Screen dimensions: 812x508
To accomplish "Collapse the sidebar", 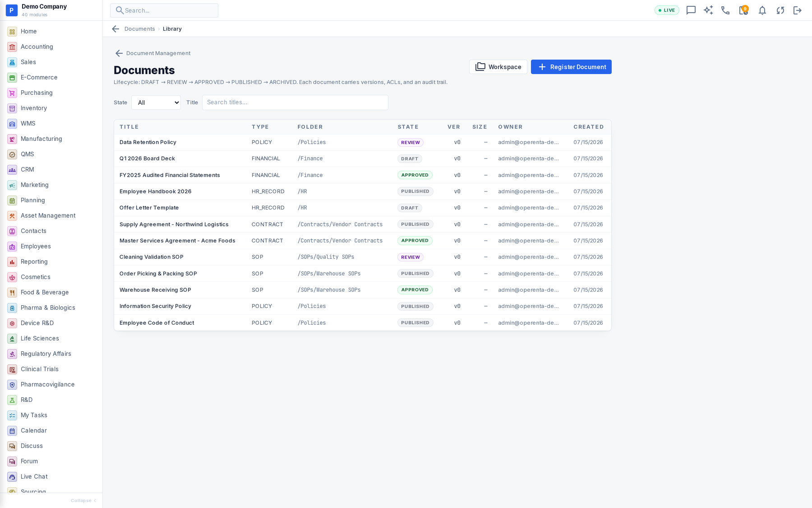I will pyautogui.click(x=83, y=500).
